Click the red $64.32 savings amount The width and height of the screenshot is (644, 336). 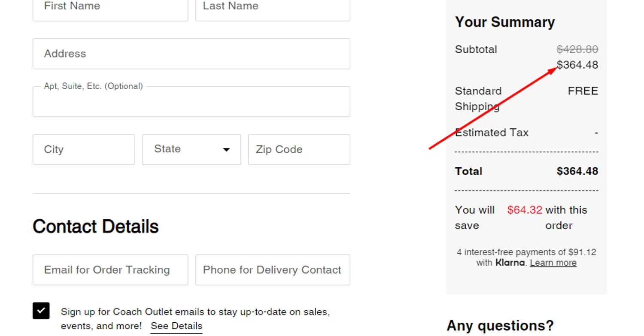[525, 210]
